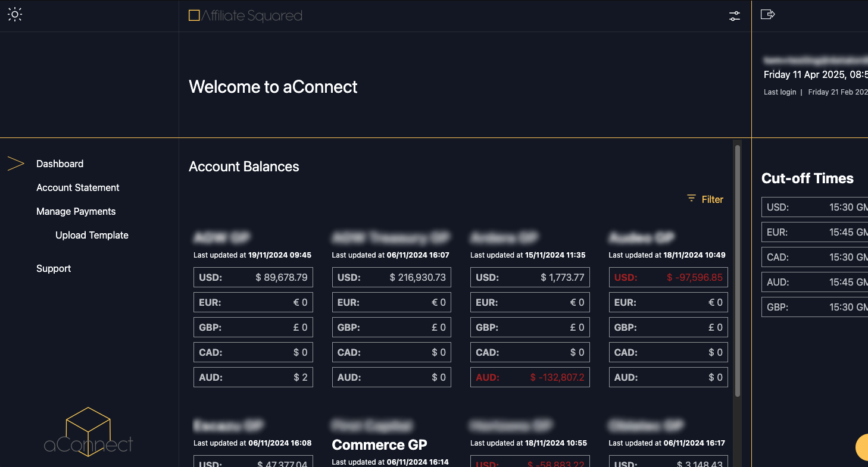Viewport: 868px width, 467px height.
Task: Open the settings sliders icon
Action: (735, 16)
